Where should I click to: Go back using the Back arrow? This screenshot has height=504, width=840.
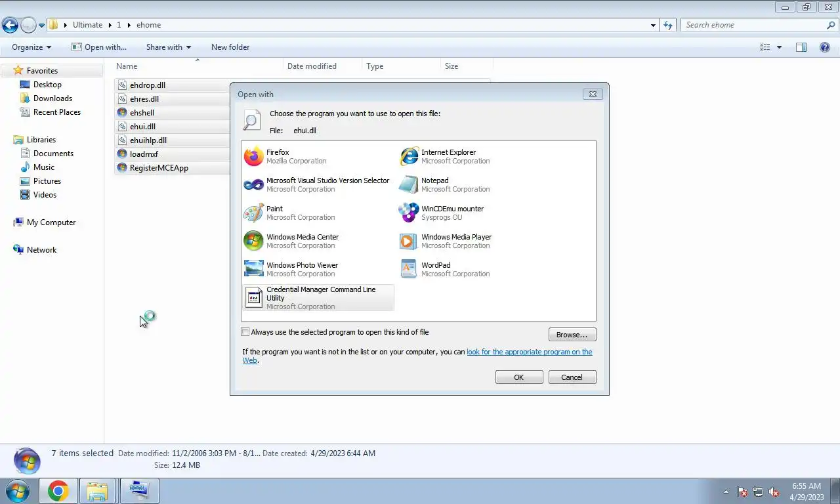click(10, 25)
